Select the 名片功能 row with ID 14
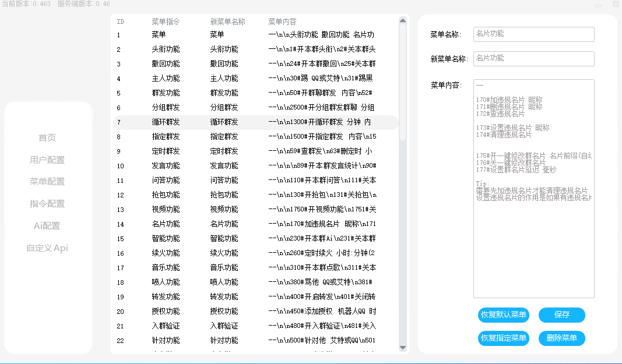This screenshot has width=622, height=364. (255, 224)
